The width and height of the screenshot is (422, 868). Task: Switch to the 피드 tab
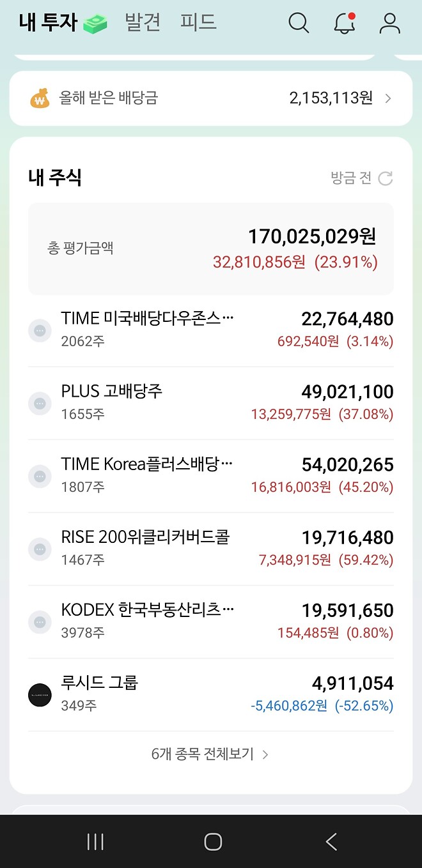click(x=198, y=22)
